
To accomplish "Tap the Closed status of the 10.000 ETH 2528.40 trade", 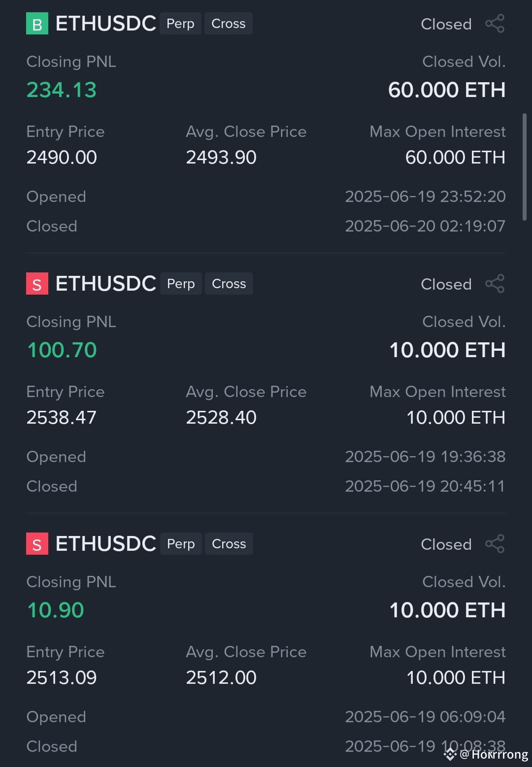I will [x=446, y=284].
